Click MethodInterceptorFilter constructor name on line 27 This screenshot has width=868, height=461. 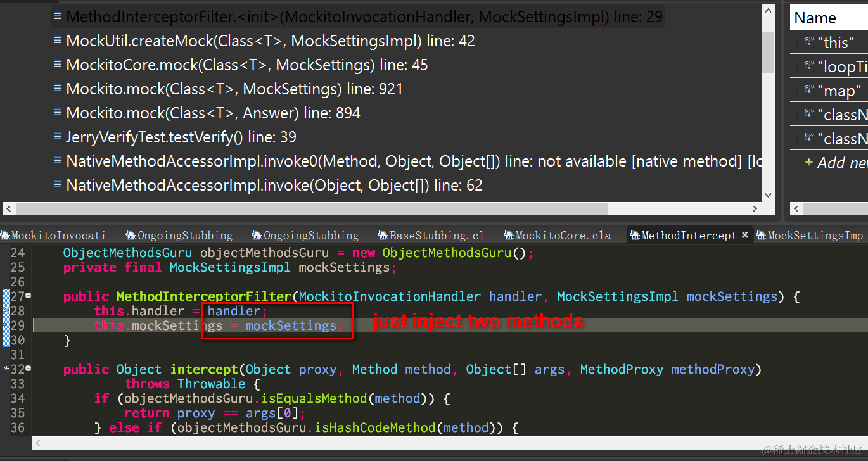point(204,296)
